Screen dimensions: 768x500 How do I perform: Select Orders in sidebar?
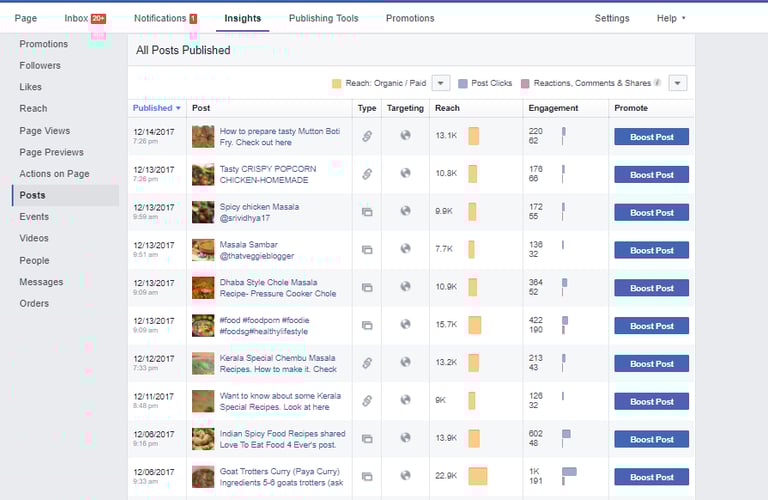[x=34, y=303]
